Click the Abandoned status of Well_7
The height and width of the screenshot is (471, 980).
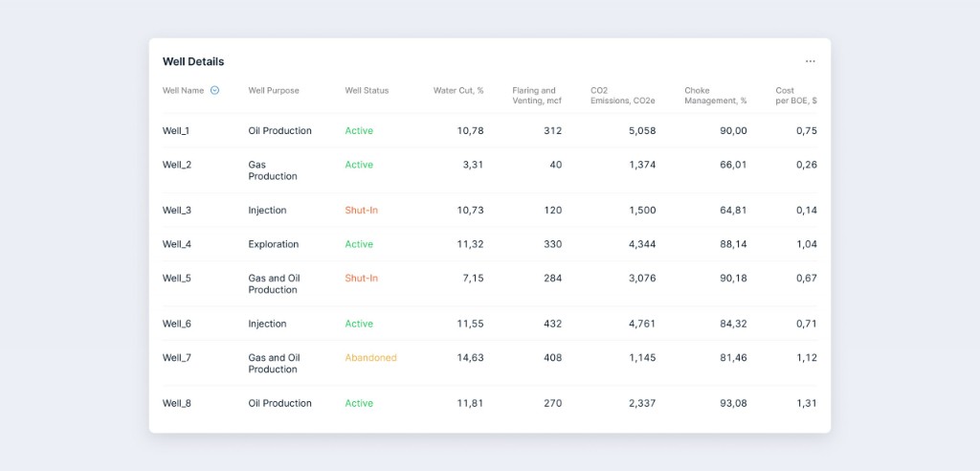point(370,358)
